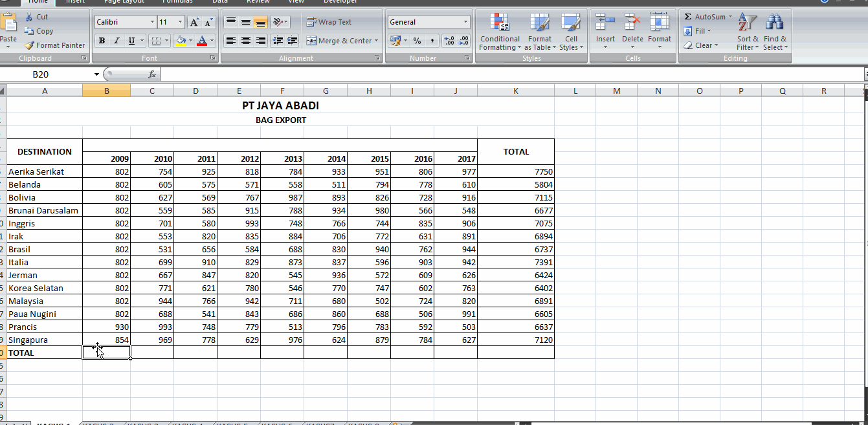Screen dimensions: 868x425
Task: Click the Merge & Center button
Action: [339, 41]
